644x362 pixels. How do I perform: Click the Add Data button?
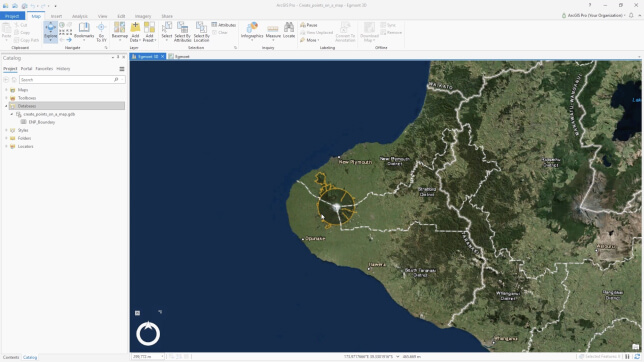tap(135, 32)
